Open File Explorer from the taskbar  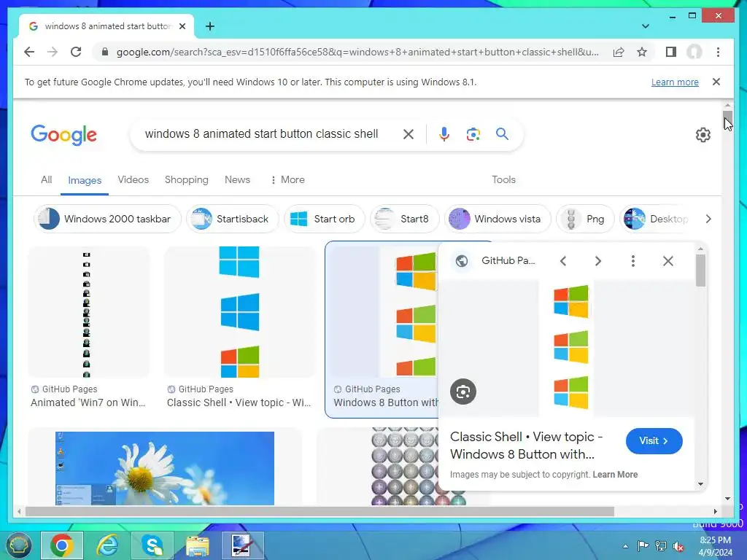197,545
